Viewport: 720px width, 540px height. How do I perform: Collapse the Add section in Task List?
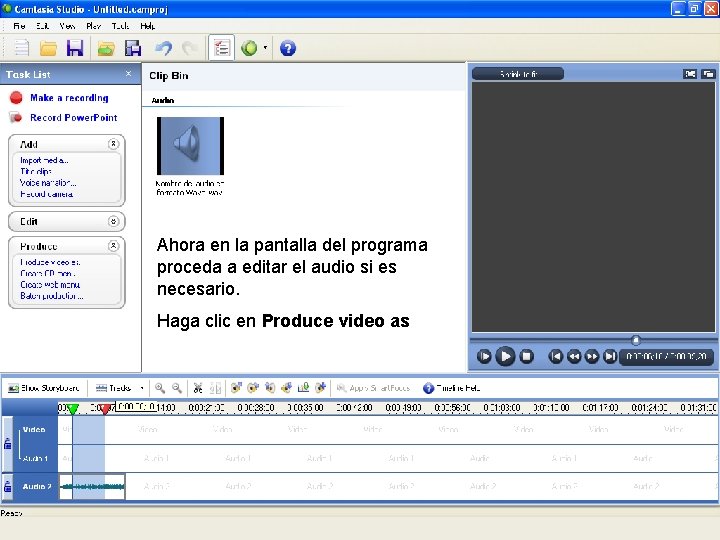[113, 144]
